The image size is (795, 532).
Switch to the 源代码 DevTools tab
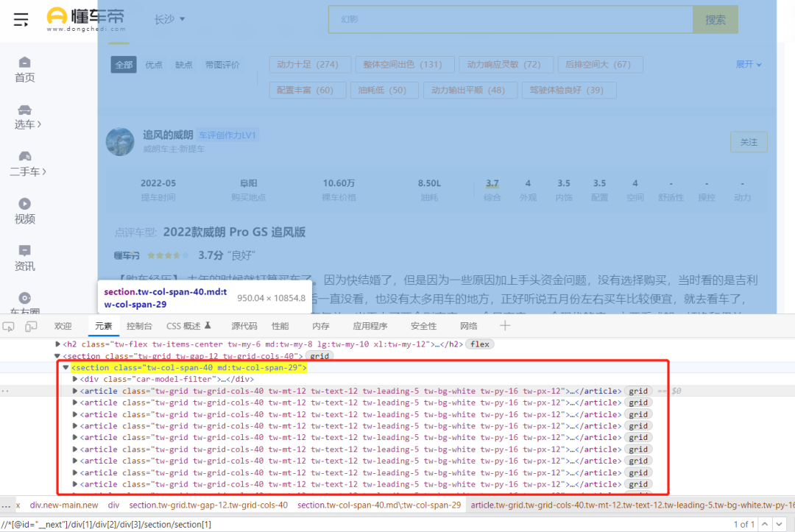click(x=244, y=326)
